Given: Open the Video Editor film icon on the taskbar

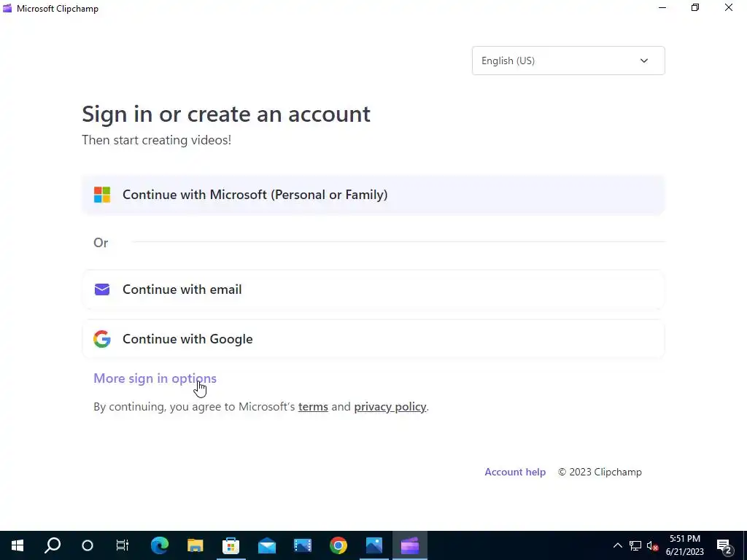Looking at the screenshot, I should [x=303, y=545].
